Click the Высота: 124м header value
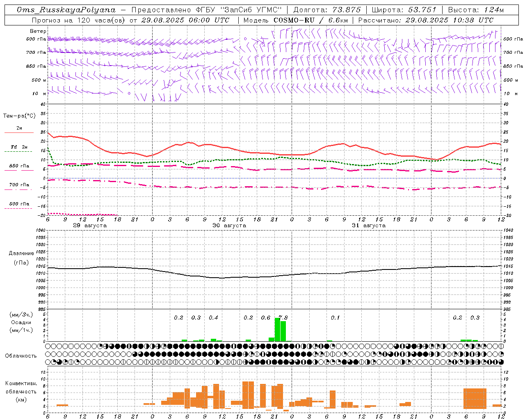 pyautogui.click(x=476, y=10)
